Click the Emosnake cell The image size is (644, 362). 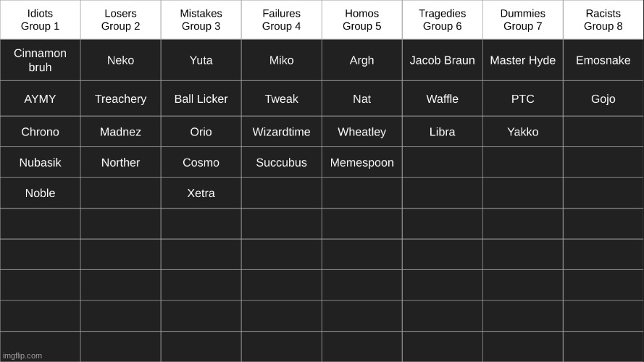[x=603, y=60]
